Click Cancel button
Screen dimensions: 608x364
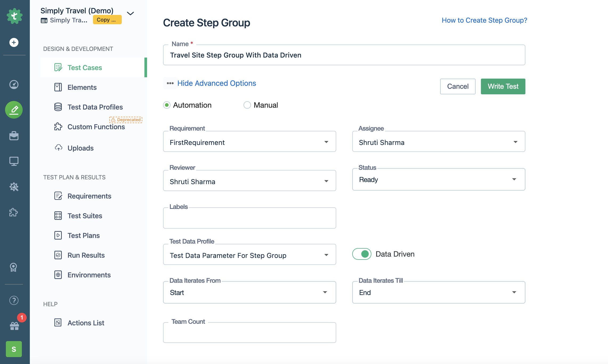(x=458, y=86)
